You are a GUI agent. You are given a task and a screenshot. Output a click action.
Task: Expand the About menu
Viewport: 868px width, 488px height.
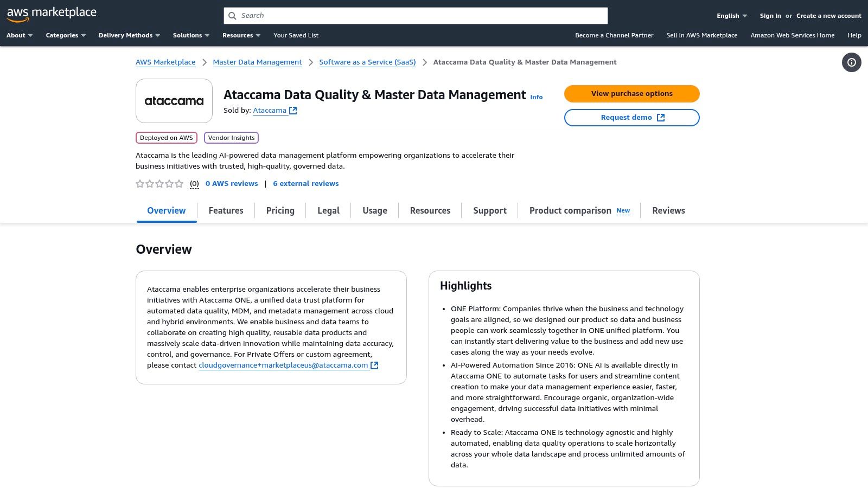click(20, 35)
